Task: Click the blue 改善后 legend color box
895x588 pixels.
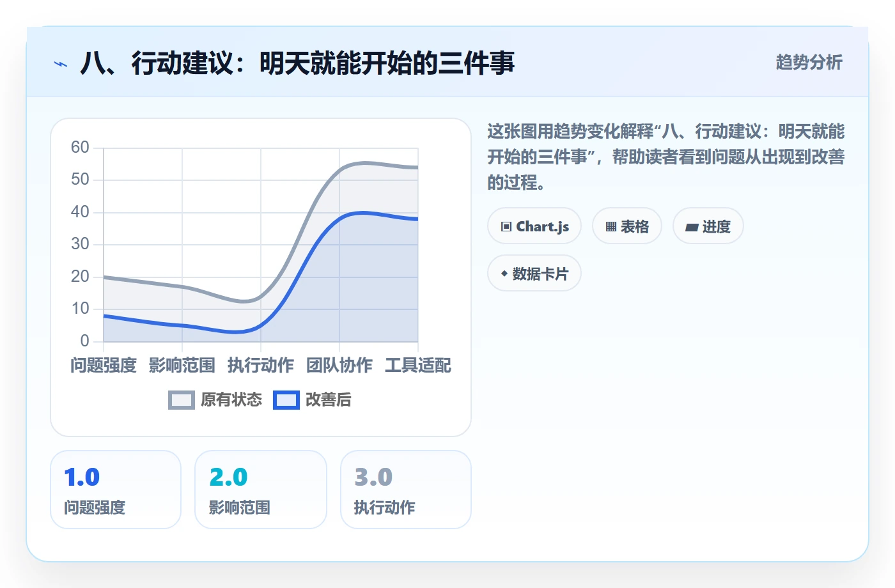Action: click(x=286, y=400)
